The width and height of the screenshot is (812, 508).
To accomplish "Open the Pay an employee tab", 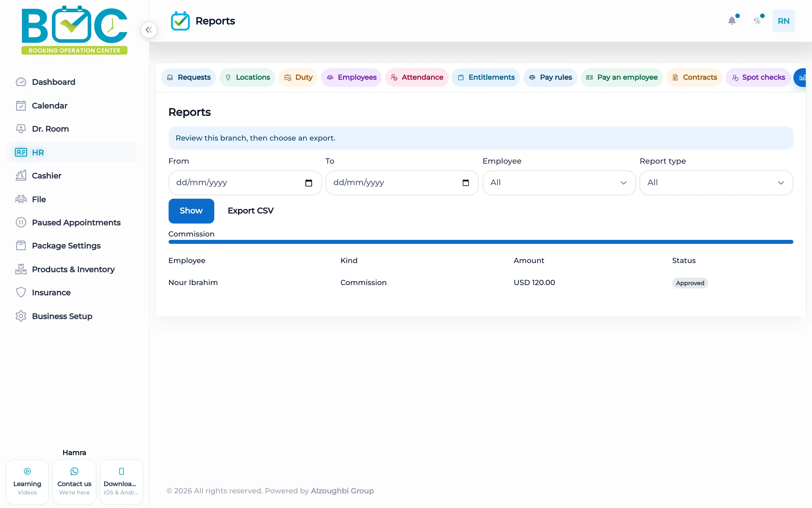I will pos(622,78).
